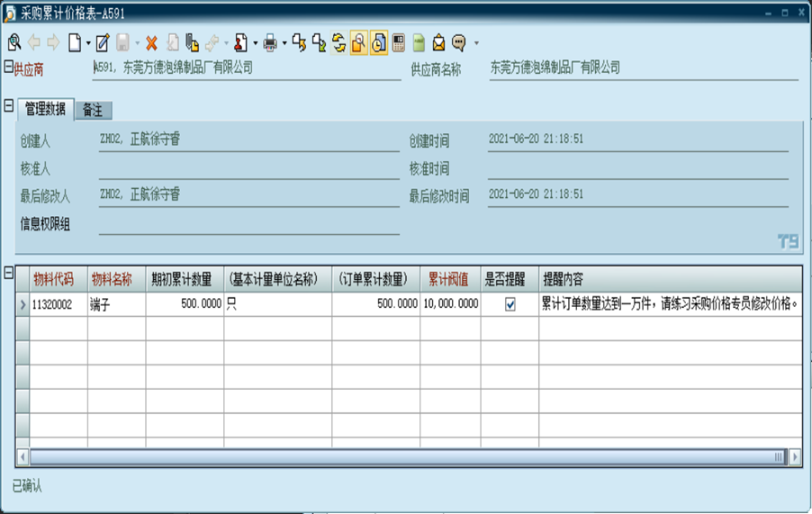
Task: Collapse the material detail grid section
Action: (8, 271)
